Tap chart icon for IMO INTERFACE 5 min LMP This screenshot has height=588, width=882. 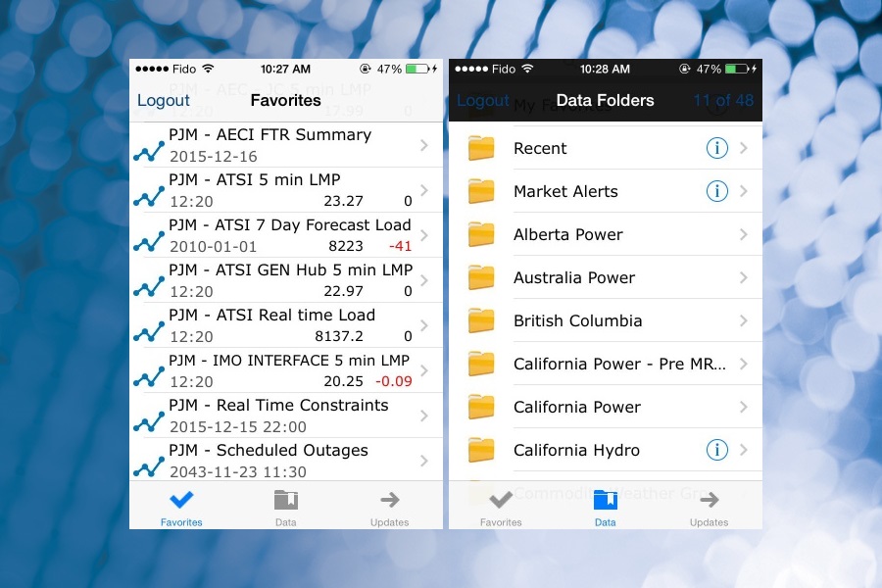point(149,376)
